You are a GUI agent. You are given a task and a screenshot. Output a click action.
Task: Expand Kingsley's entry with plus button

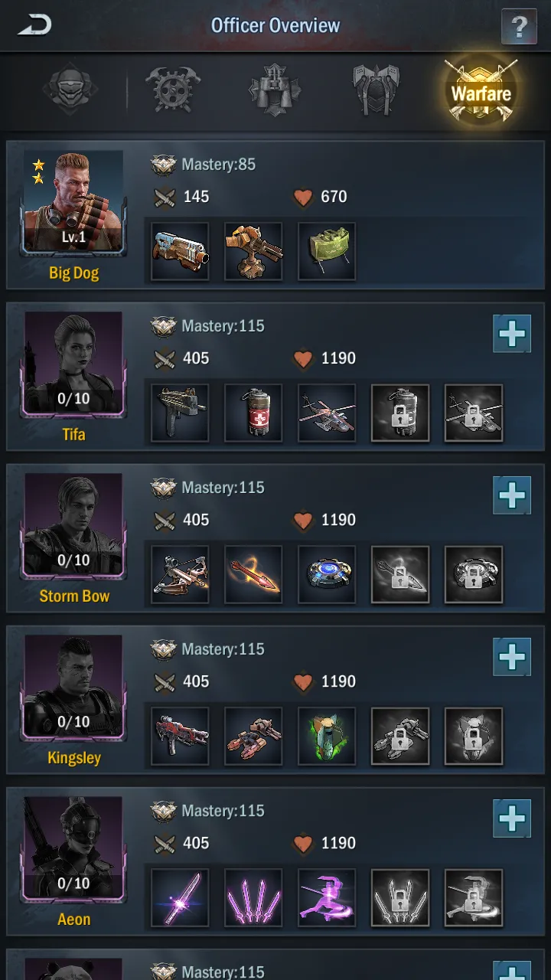pyautogui.click(x=512, y=657)
